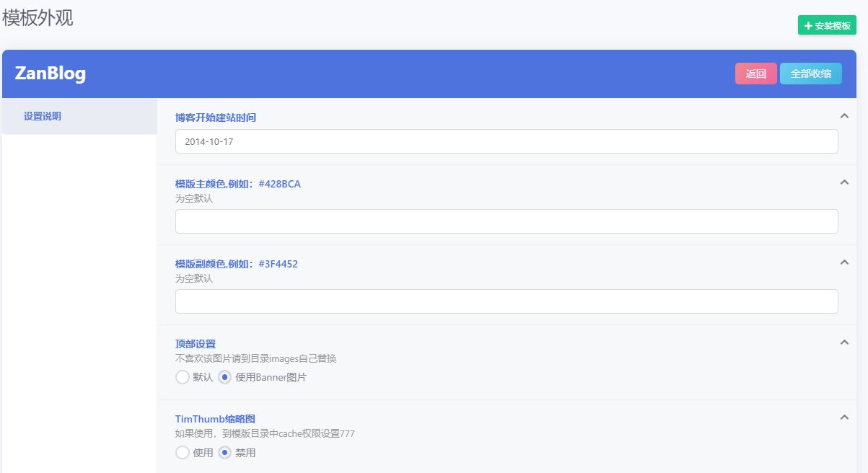This screenshot has height=473, width=868.
Task: Select the 禁用 radio for TimThumb缩略图
Action: coord(225,453)
